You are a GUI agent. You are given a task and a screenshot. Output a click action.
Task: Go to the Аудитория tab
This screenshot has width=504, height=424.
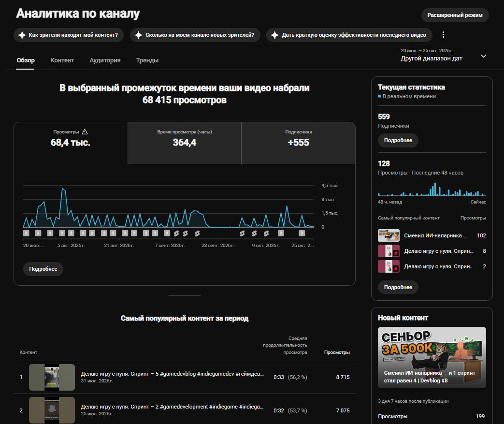tap(105, 60)
